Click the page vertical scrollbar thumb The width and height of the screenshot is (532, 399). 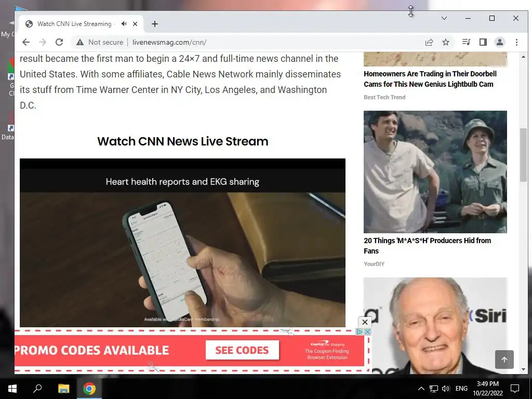tap(523, 155)
